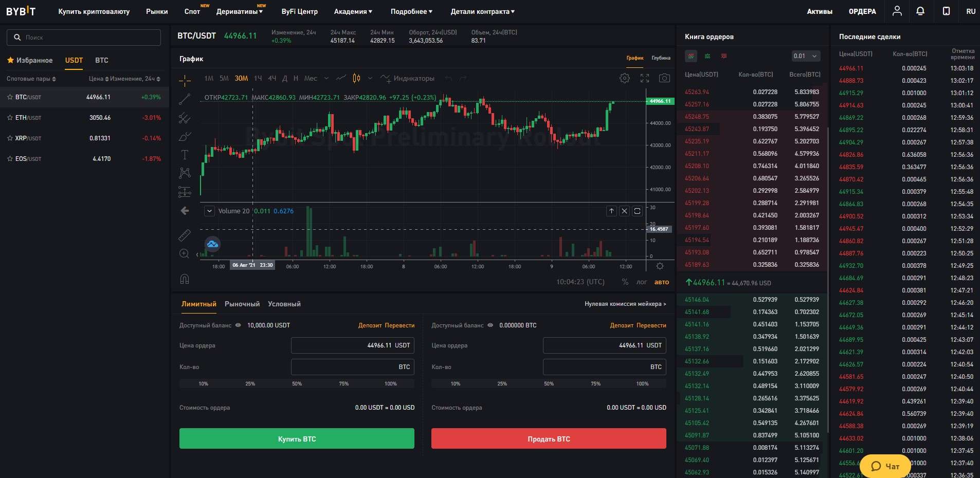Click the back arrow in chart toolbar
Screen dimensions: 980x478
185,211
